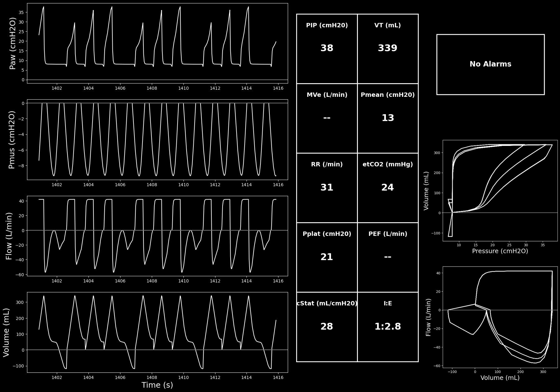
Task: Click the VT (mL) label
Action: (x=387, y=25)
